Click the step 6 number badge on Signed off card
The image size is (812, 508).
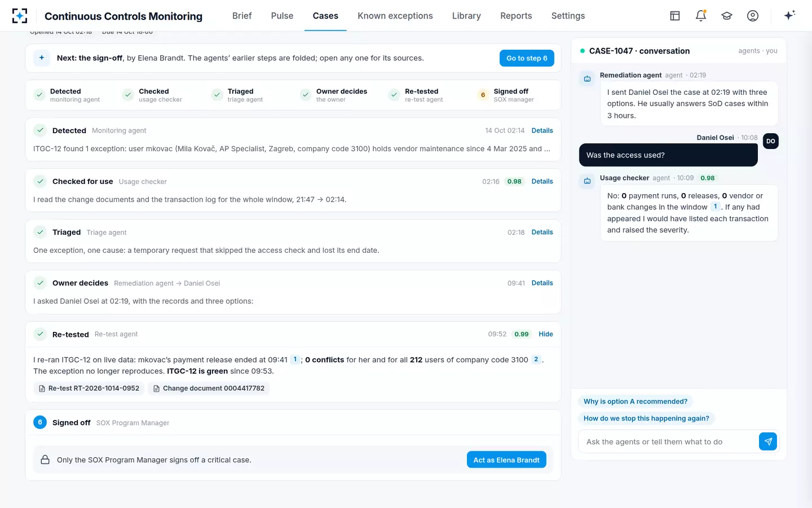40,422
